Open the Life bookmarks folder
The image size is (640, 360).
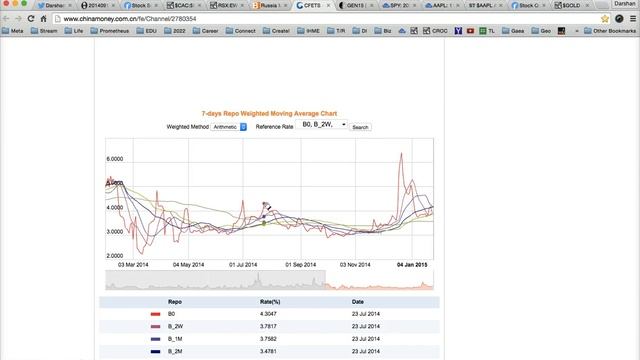click(x=74, y=31)
